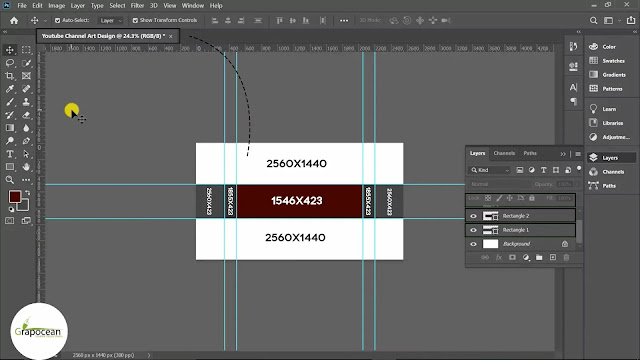Hide the Background layer
The image size is (640, 360).
(x=473, y=244)
